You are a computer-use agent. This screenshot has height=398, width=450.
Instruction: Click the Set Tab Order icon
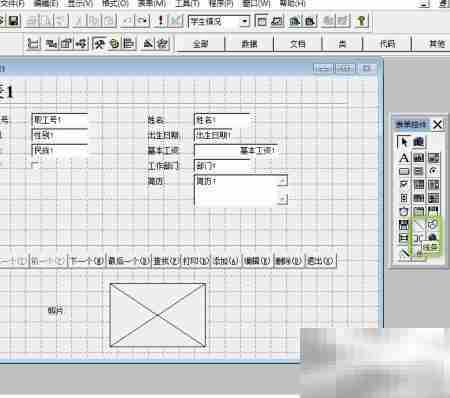point(33,43)
